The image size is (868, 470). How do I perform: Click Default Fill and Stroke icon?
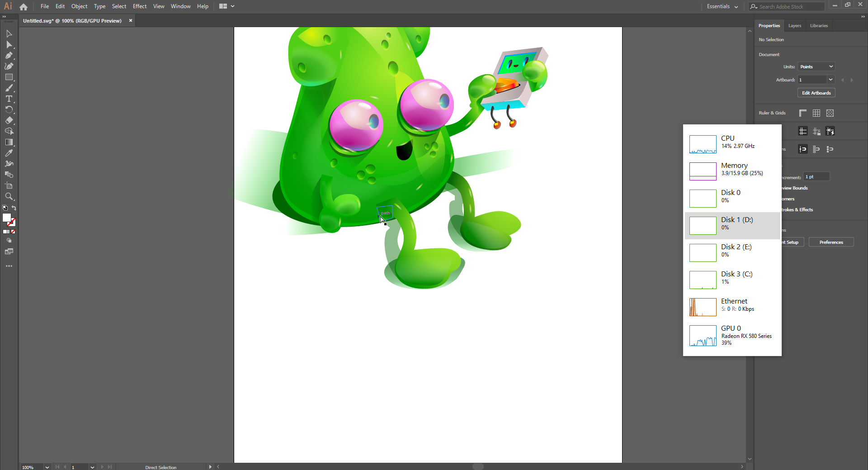pyautogui.click(x=5, y=208)
